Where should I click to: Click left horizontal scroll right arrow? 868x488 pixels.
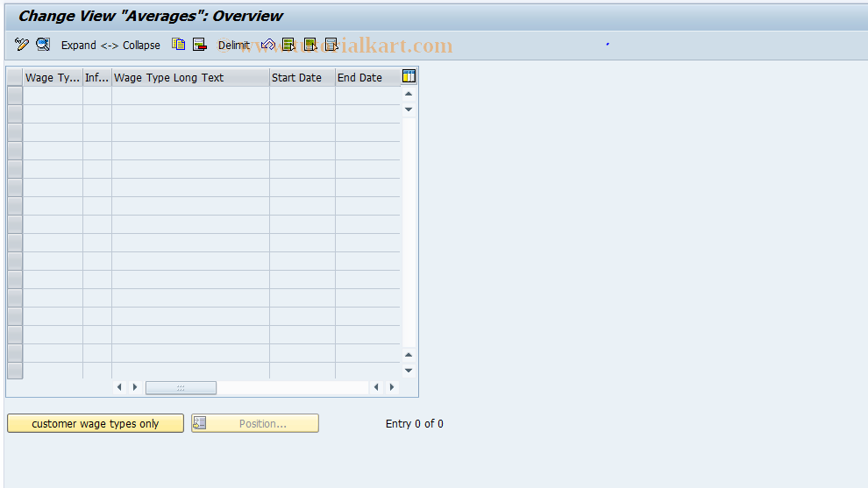pos(134,387)
